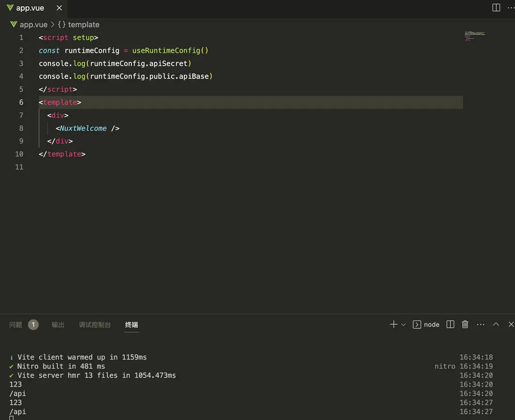Image resolution: width=515 pixels, height=420 pixels.
Task: Select the 终端 terminal tab
Action: (131, 325)
